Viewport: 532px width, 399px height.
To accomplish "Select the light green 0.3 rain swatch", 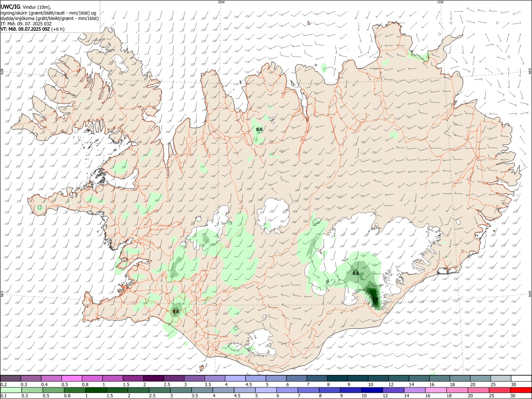I will pos(32,390).
